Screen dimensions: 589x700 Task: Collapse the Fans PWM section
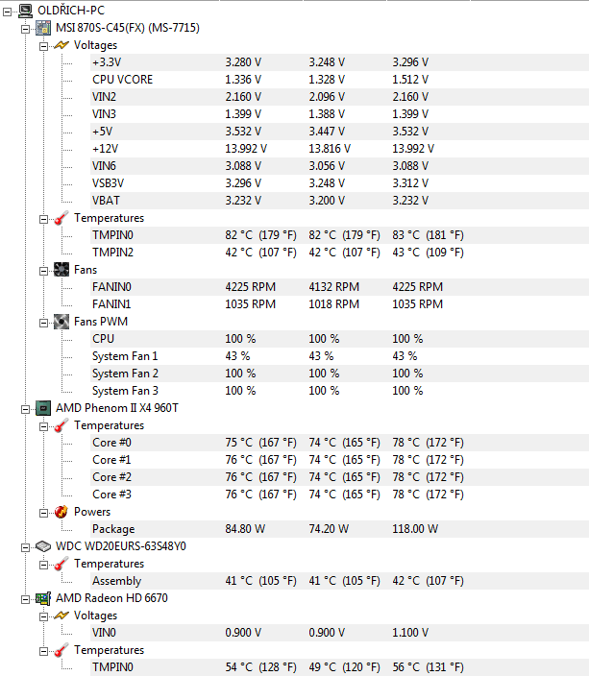pos(43,322)
